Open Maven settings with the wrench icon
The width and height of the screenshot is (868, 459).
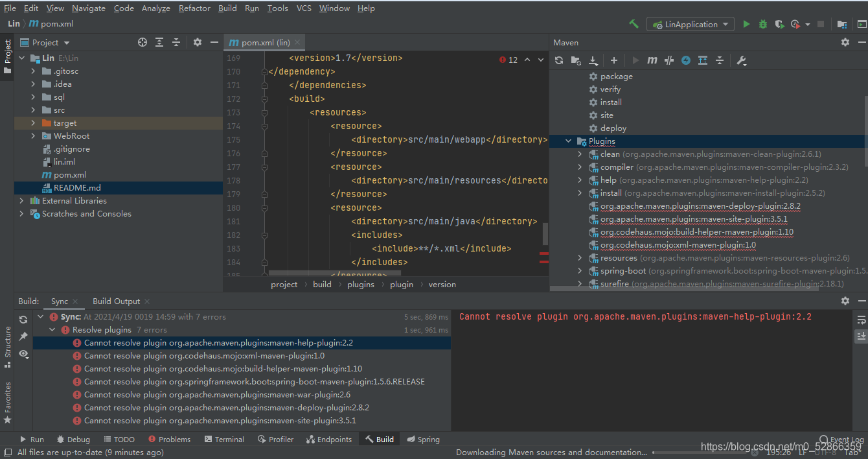point(741,60)
